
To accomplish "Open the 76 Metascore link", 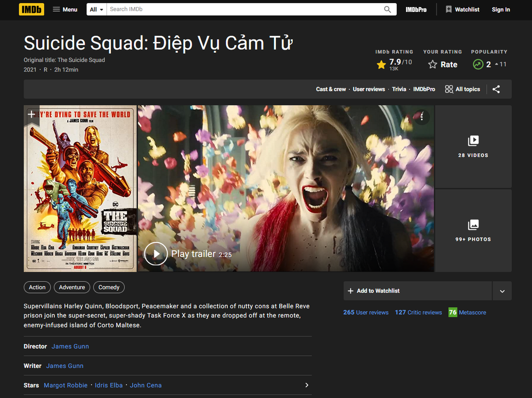I will 467,312.
